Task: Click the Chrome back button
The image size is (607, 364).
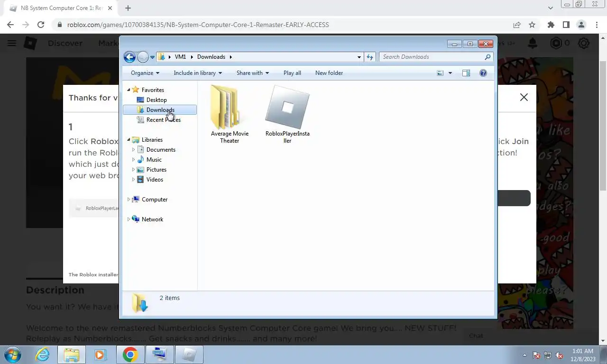Action: pos(10,25)
